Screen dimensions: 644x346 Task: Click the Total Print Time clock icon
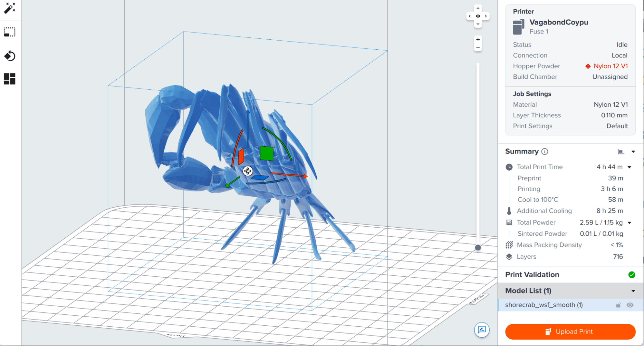pos(509,167)
